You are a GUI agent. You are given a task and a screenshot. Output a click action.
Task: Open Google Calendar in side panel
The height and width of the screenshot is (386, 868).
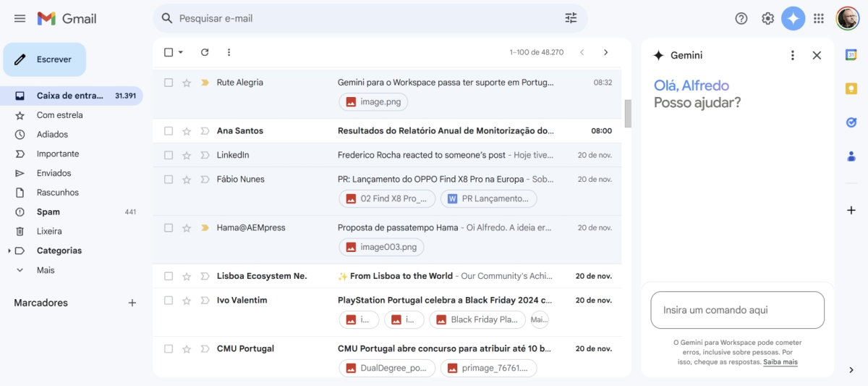[851, 54]
